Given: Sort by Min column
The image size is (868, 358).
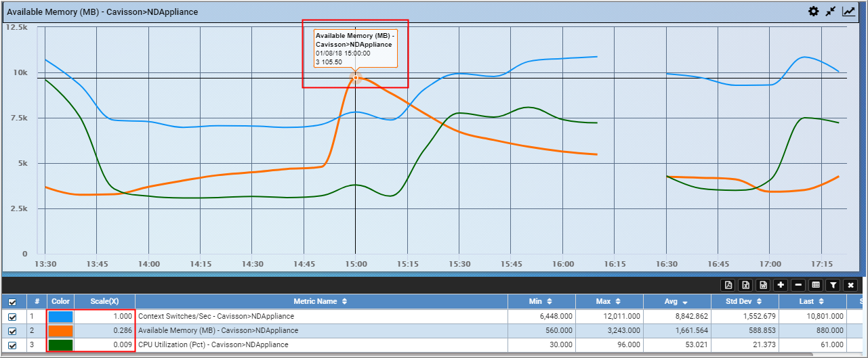Looking at the screenshot, I should [x=541, y=301].
